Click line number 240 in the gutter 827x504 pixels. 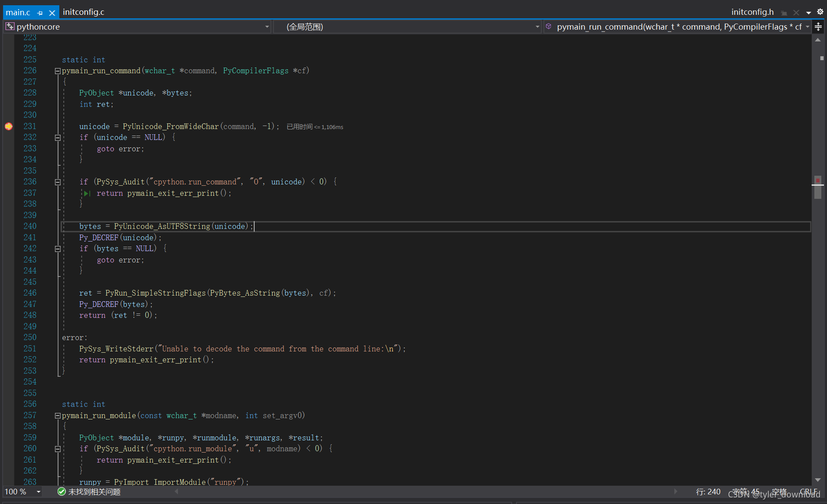tap(30, 226)
